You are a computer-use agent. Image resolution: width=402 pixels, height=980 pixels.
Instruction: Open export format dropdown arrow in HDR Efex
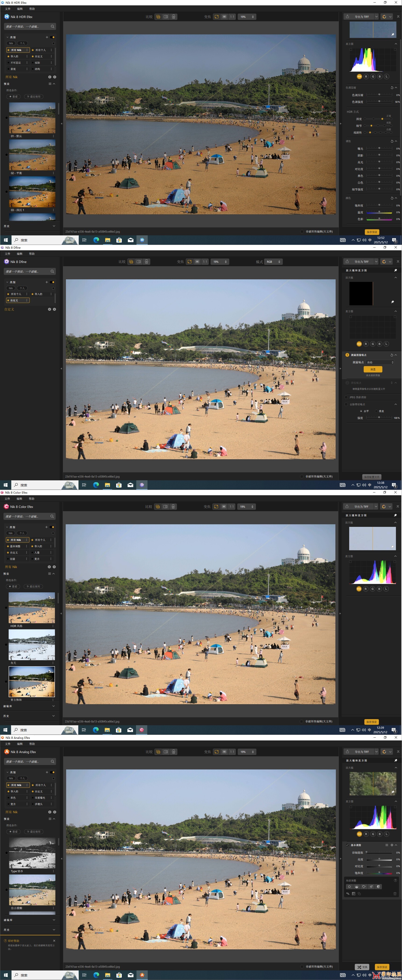coord(376,17)
